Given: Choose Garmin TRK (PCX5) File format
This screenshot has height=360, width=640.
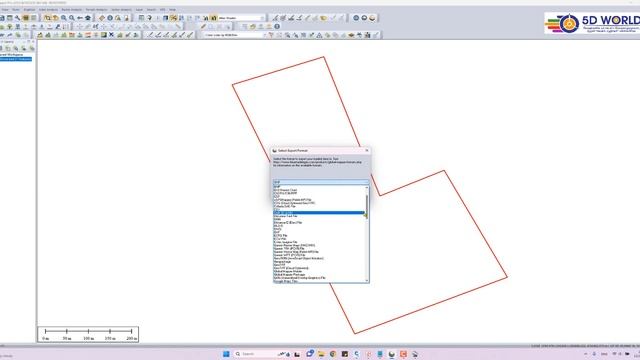Looking at the screenshot, I should coord(289,249).
